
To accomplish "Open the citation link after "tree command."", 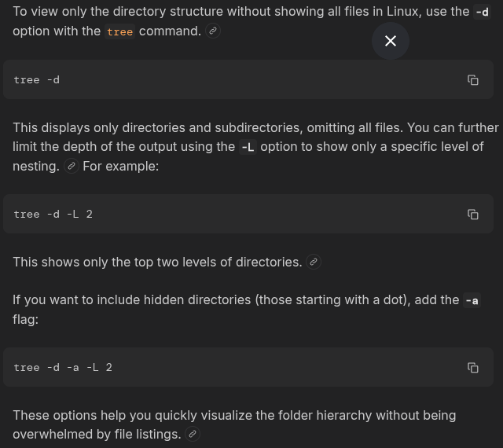I will click(213, 31).
